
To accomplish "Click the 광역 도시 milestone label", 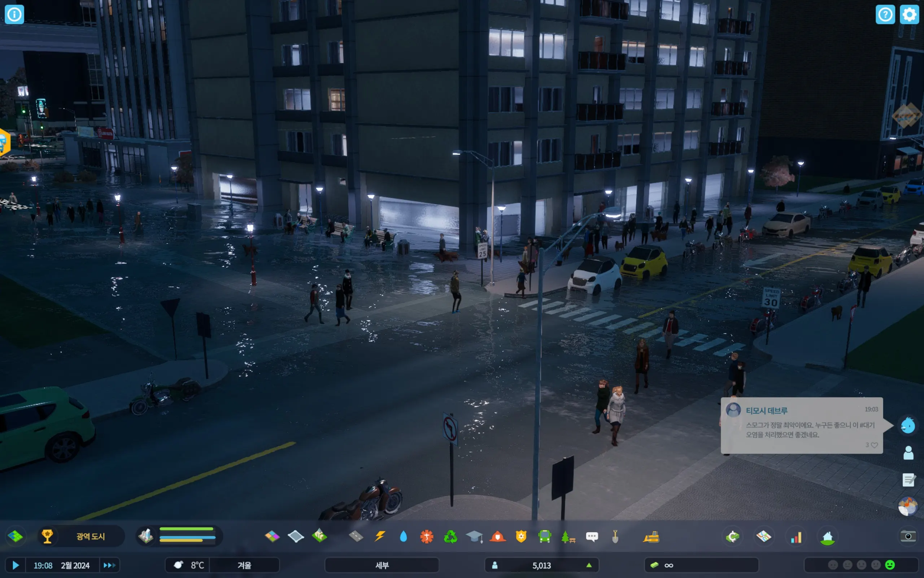I will (x=91, y=536).
